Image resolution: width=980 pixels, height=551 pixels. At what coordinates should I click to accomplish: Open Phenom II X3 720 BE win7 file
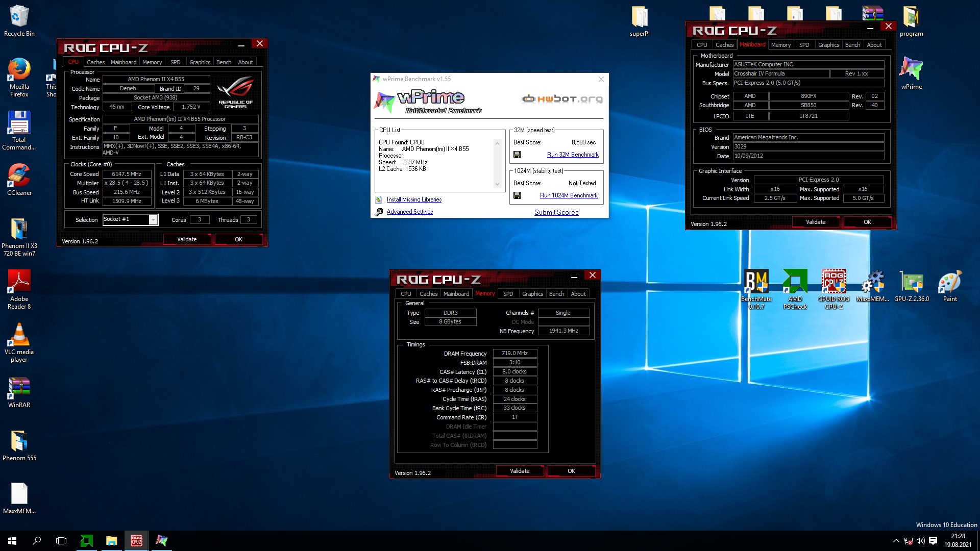pyautogui.click(x=19, y=237)
